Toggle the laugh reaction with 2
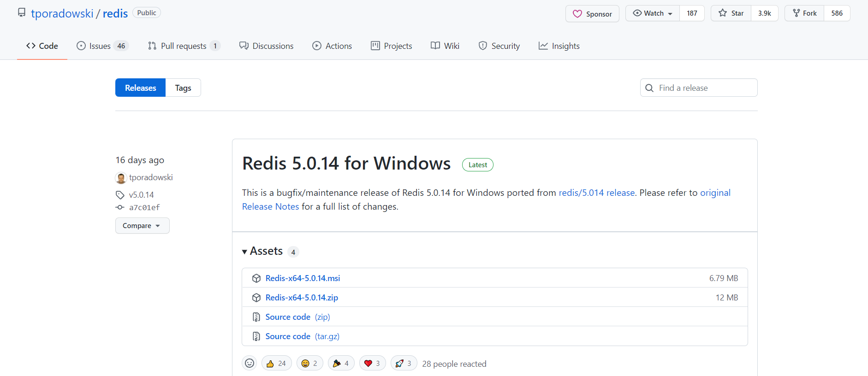 coord(309,363)
